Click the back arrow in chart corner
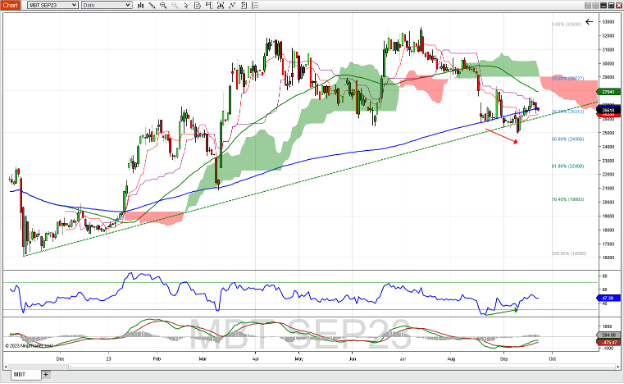The image size is (624, 384). point(589,22)
